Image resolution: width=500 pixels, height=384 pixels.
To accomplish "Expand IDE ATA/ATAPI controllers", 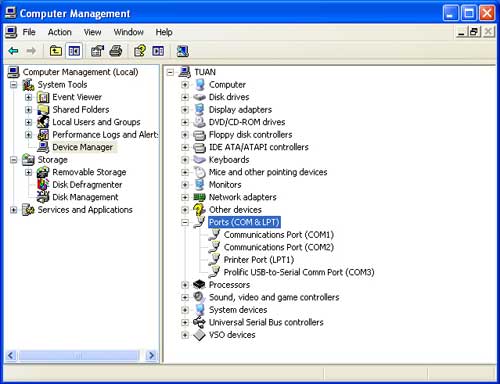I will (x=185, y=147).
